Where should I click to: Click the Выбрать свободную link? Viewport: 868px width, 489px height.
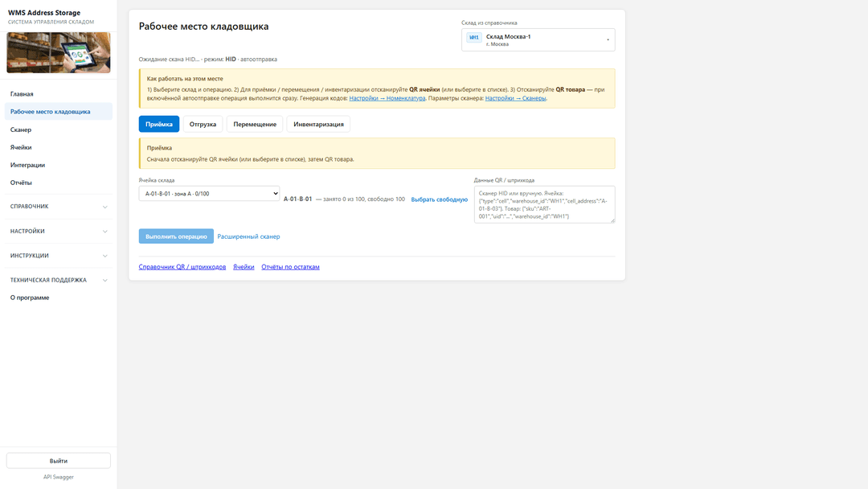pos(439,199)
